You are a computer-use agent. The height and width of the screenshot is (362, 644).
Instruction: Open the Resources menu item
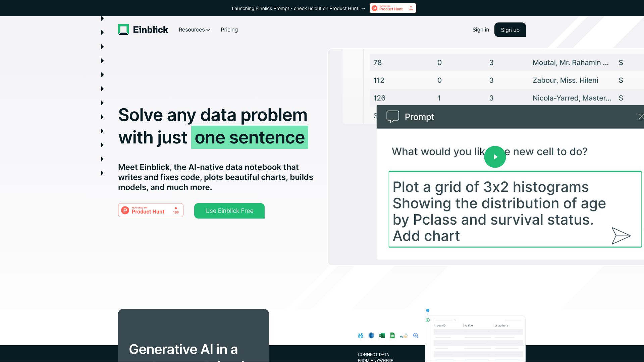click(x=195, y=29)
